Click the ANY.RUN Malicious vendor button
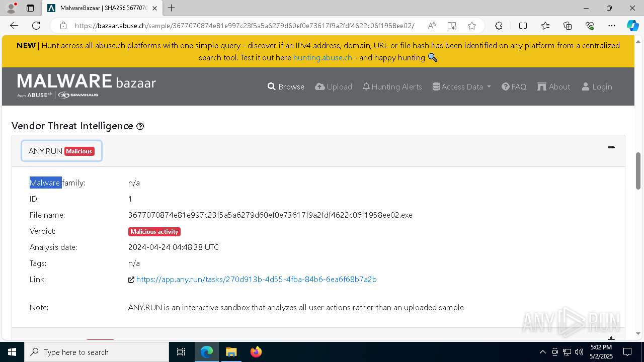This screenshot has width=644, height=362. [x=61, y=151]
